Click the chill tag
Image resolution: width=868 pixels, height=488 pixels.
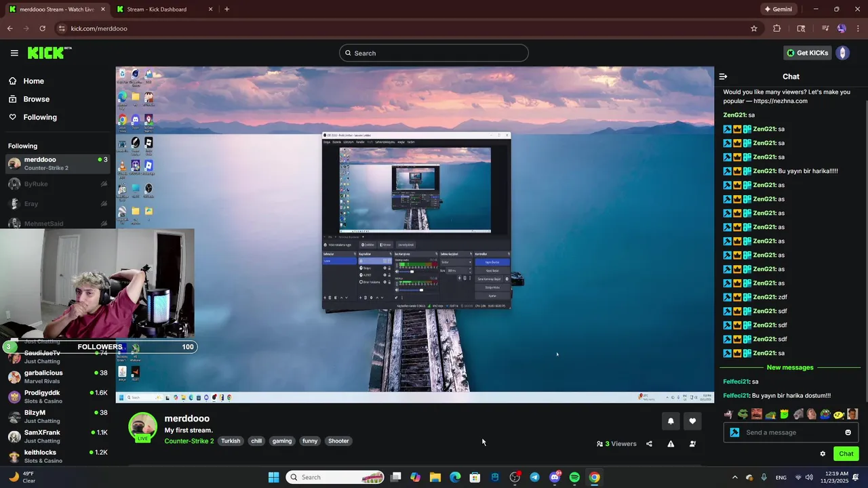pos(256,441)
